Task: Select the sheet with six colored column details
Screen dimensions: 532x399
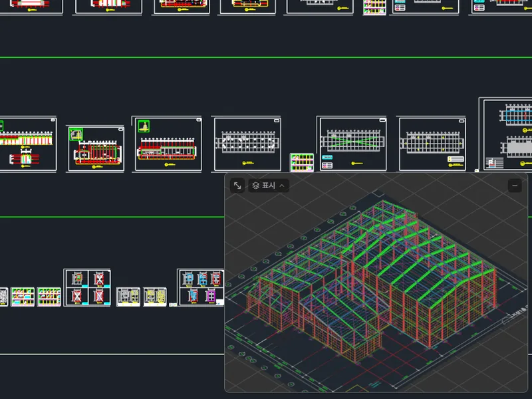Action: point(201,287)
